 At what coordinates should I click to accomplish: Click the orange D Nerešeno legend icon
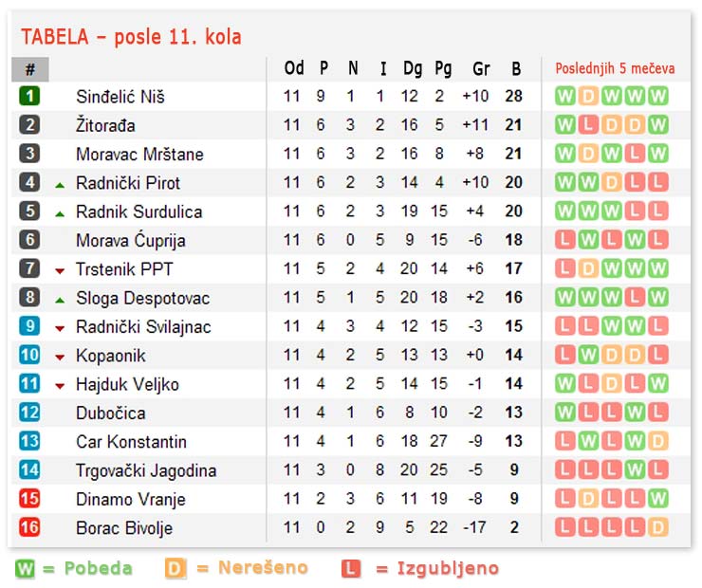pos(175,569)
